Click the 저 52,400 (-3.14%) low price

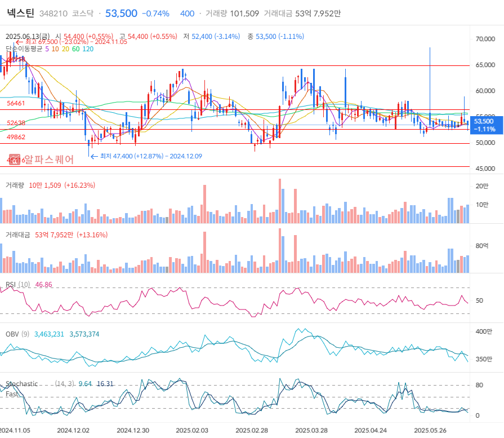[x=212, y=37]
